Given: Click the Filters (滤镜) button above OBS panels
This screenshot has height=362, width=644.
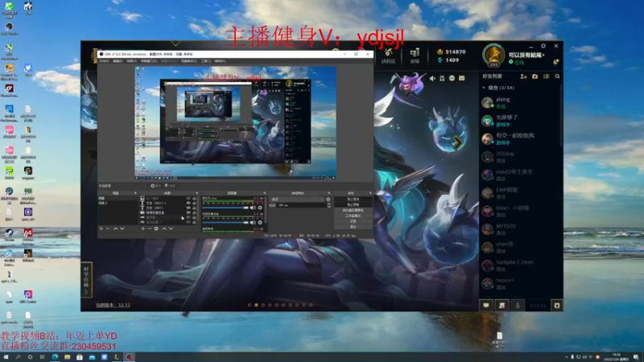Looking at the screenshot, I should [x=170, y=186].
